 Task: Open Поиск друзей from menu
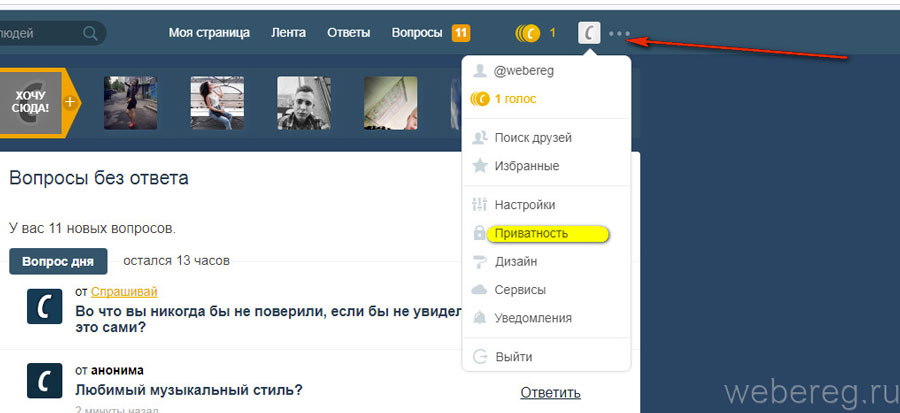point(533,138)
